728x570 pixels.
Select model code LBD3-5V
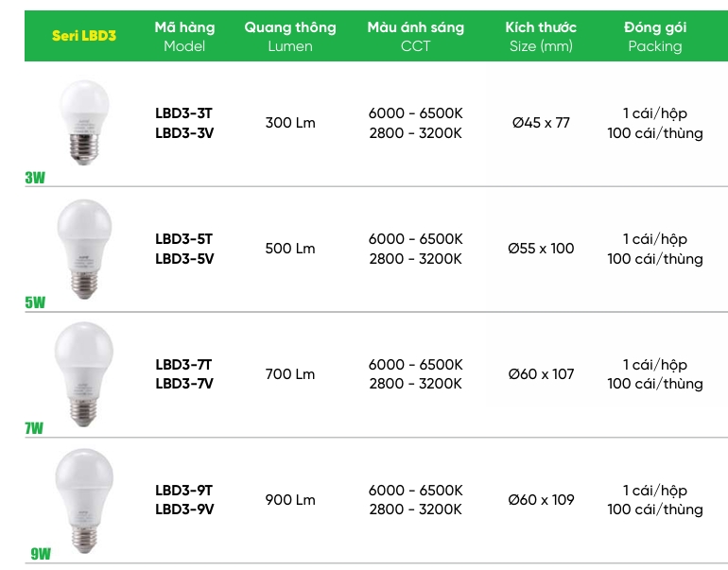pyautogui.click(x=184, y=258)
